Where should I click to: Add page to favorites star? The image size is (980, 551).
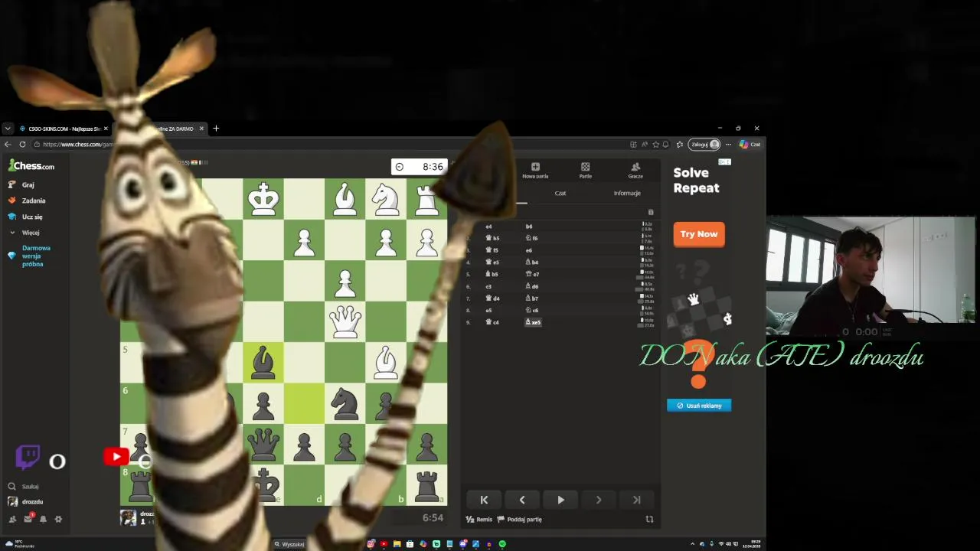(x=656, y=144)
